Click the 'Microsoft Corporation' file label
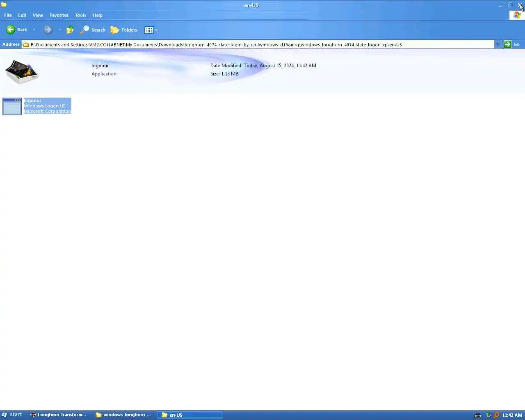 [47, 111]
